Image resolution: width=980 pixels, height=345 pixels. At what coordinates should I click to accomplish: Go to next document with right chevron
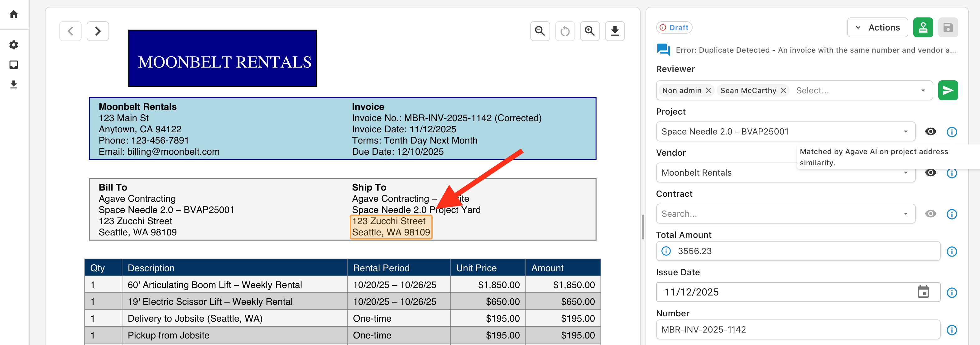pos(98,31)
